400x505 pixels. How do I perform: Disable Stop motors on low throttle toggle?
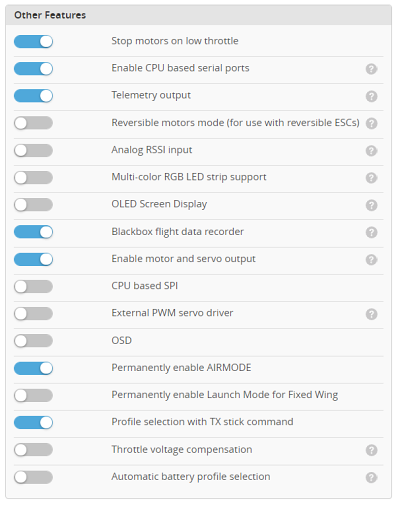(x=33, y=41)
